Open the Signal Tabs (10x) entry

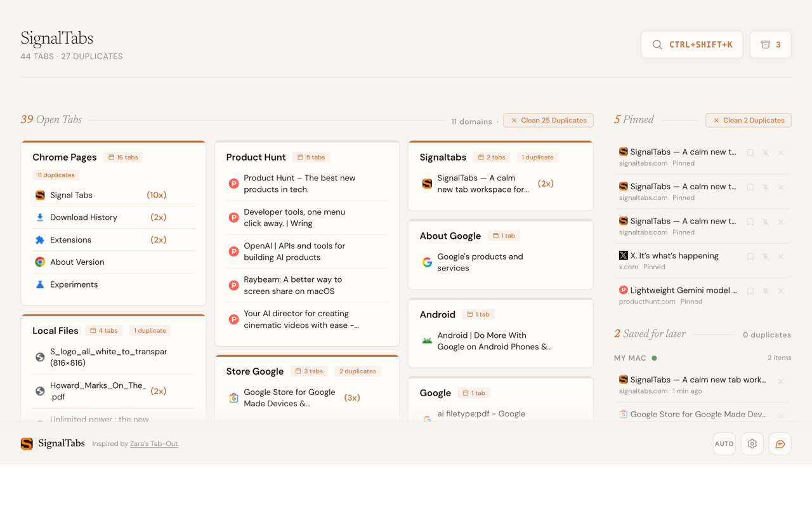pos(114,195)
